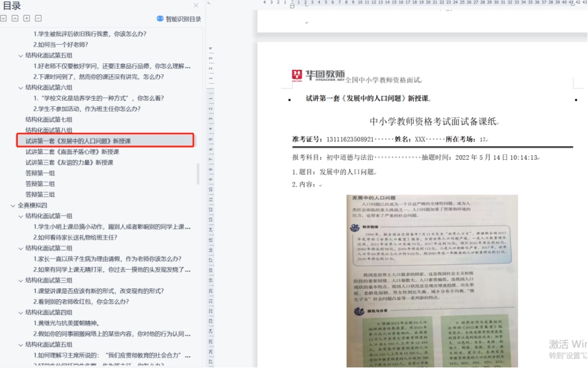The width and height of the screenshot is (588, 368).
Task: Click the minus icon to demote outline level
Action: (x=38, y=19)
